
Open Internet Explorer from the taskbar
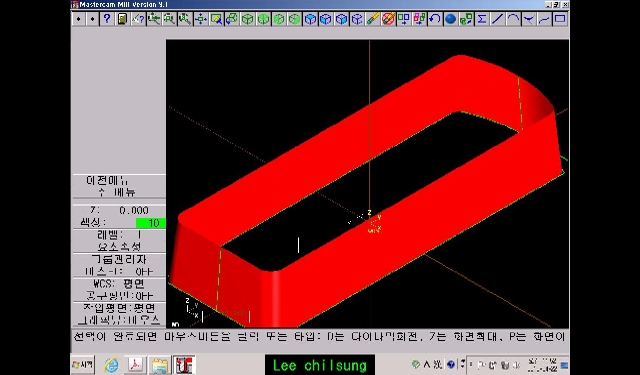(x=111, y=365)
